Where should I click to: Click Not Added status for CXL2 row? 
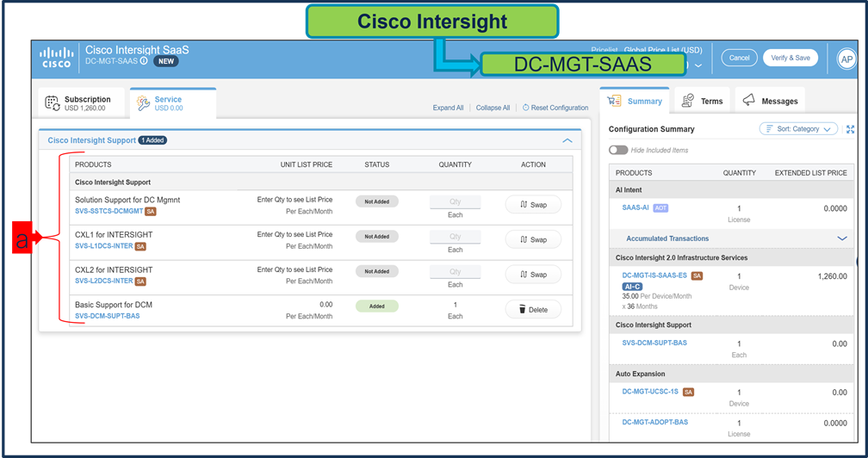tap(377, 271)
